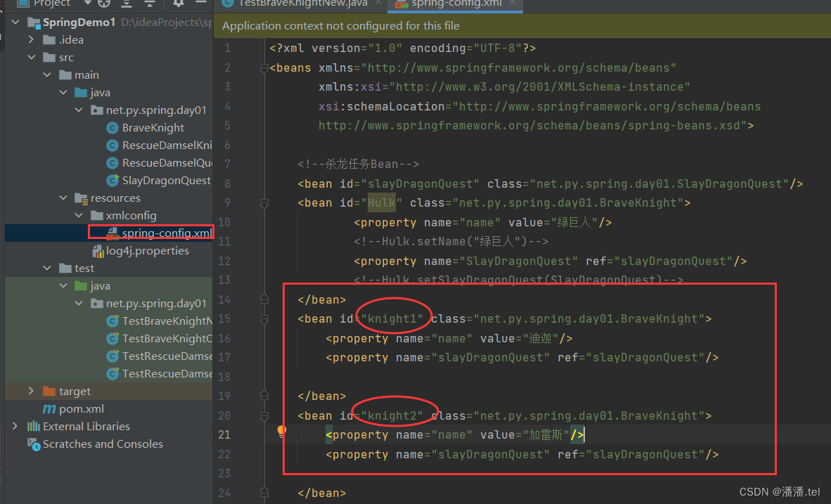Click the Expand All icon in Project toolbar
This screenshot has width=831, height=504.
click(127, 4)
